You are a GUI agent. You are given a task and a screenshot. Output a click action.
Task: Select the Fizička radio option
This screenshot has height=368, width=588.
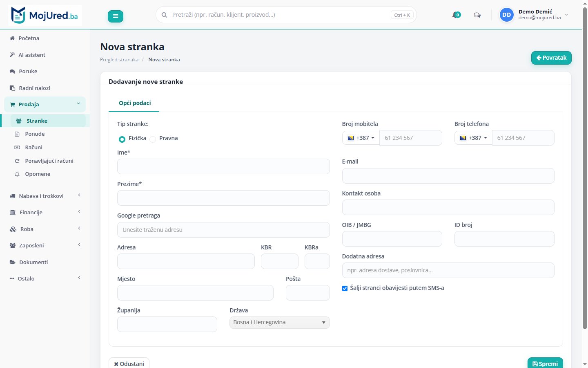[122, 139]
